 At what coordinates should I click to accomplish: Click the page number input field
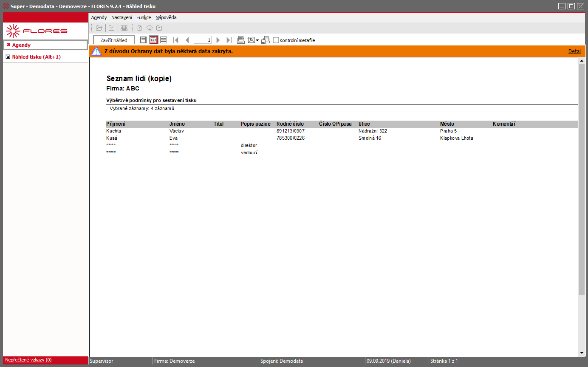203,40
